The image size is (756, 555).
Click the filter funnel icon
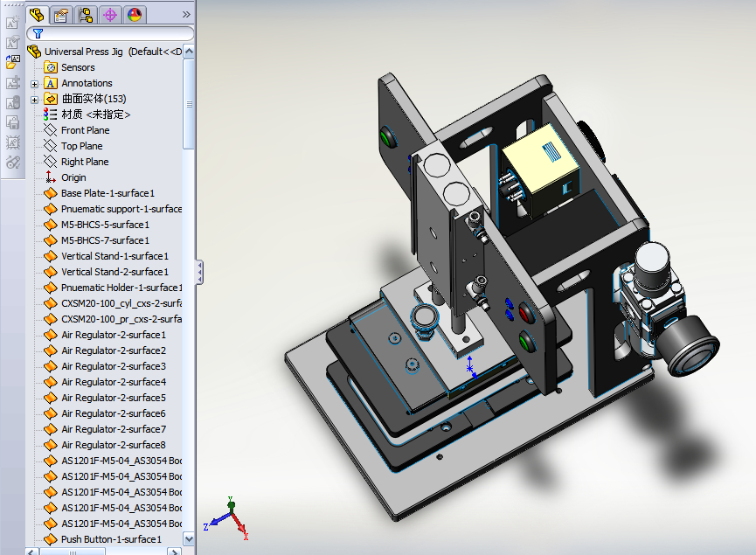point(38,33)
